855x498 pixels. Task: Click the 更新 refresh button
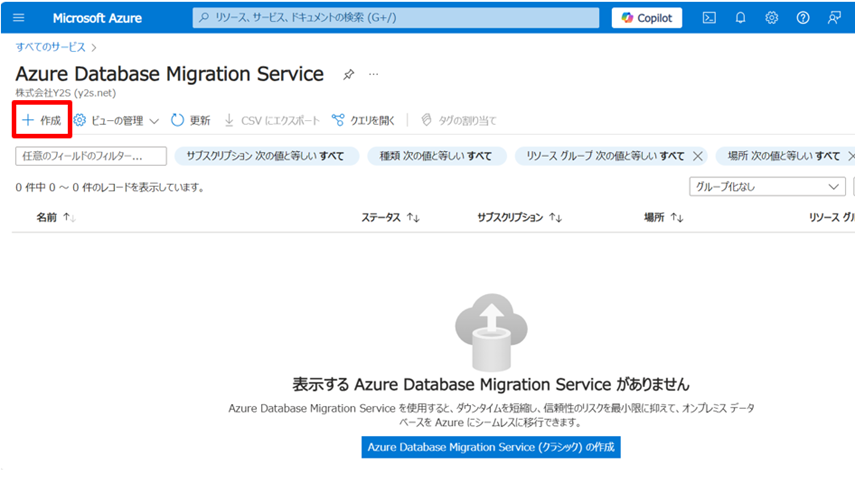[x=191, y=120]
